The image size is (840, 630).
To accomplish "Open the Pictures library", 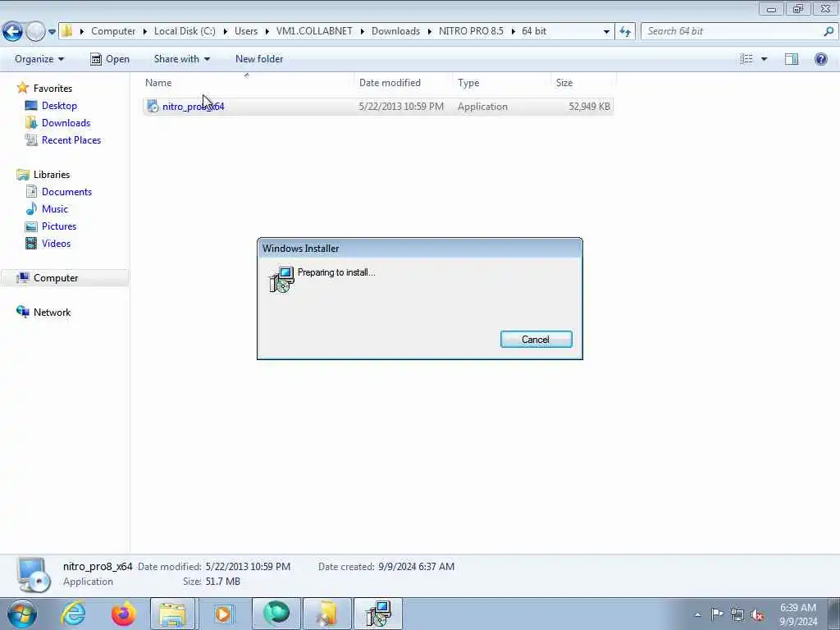I will 59,226.
